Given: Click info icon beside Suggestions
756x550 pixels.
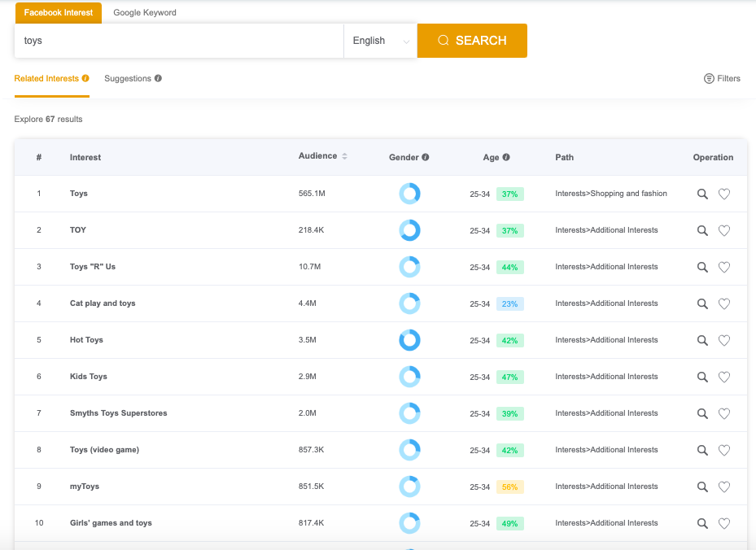Looking at the screenshot, I should tap(158, 78).
